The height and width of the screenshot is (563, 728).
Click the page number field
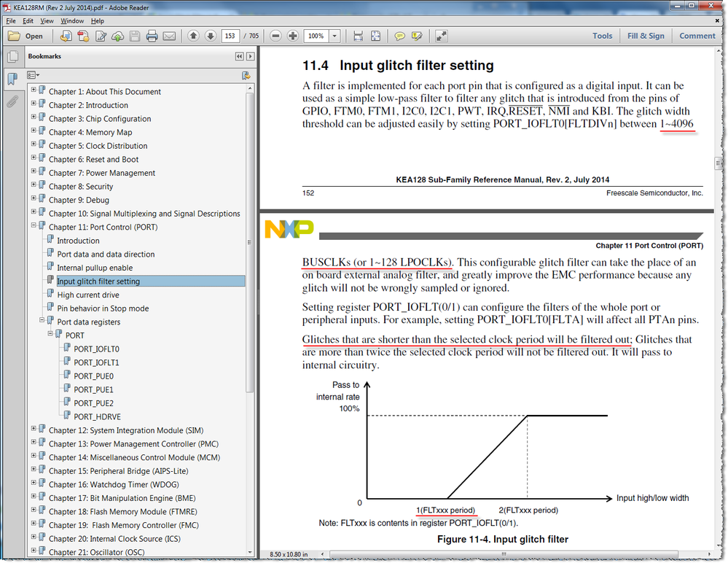click(x=230, y=36)
